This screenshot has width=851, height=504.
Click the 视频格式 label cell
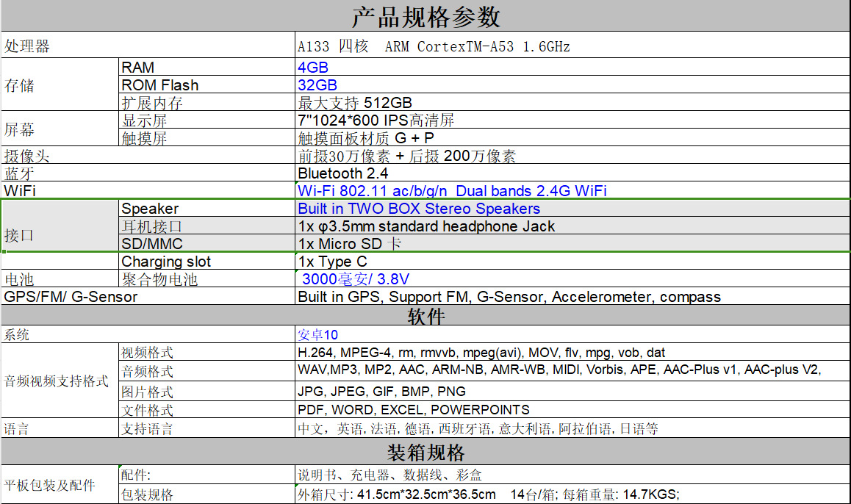[207, 352]
